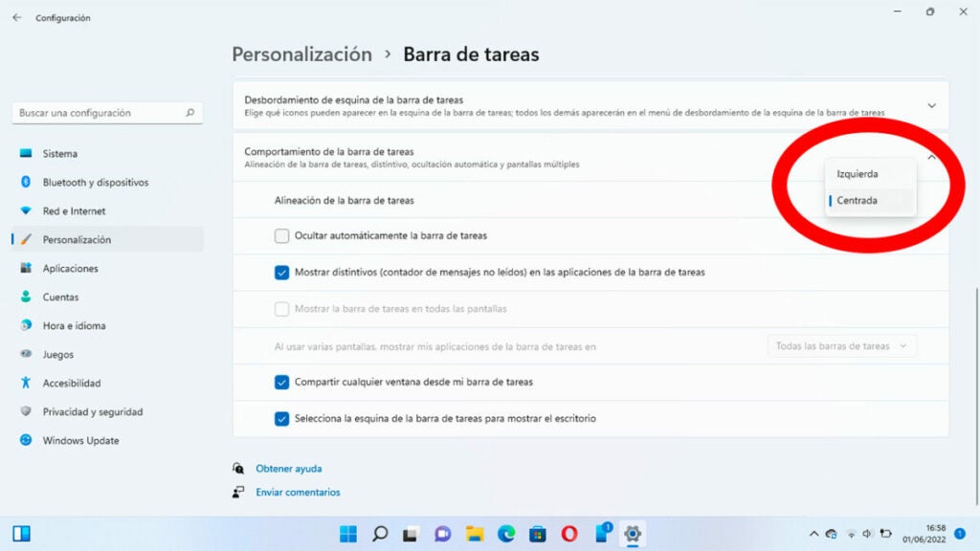Image resolution: width=980 pixels, height=551 pixels.
Task: Open File Explorer from the taskbar
Action: pos(475,534)
